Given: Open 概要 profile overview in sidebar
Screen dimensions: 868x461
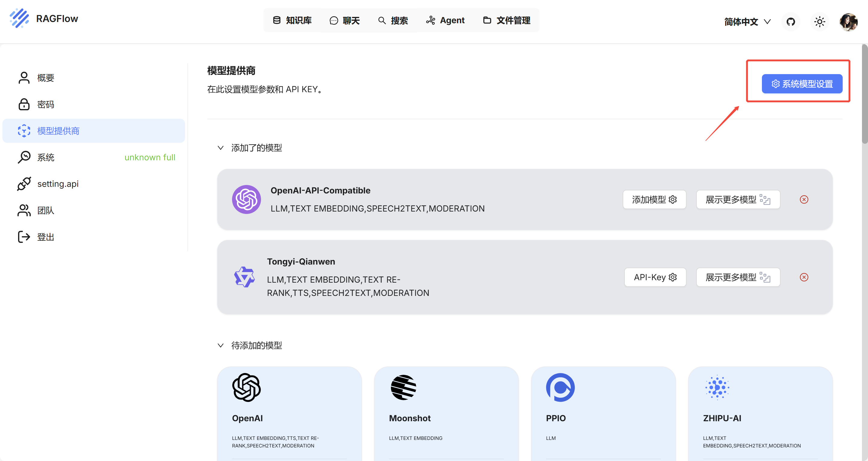Looking at the screenshot, I should click(x=94, y=78).
